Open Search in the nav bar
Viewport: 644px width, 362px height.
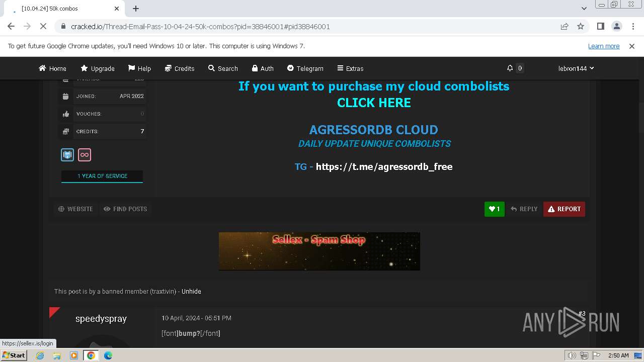pos(223,68)
